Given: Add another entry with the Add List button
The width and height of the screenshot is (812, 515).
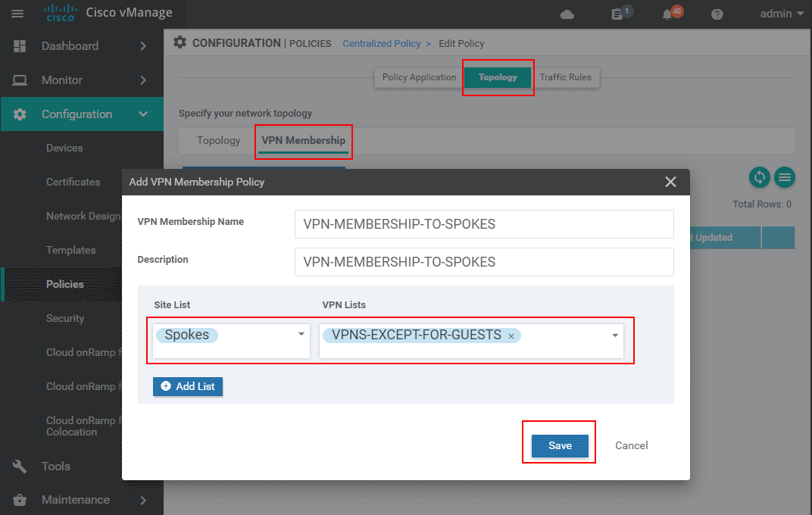Looking at the screenshot, I should (x=188, y=386).
